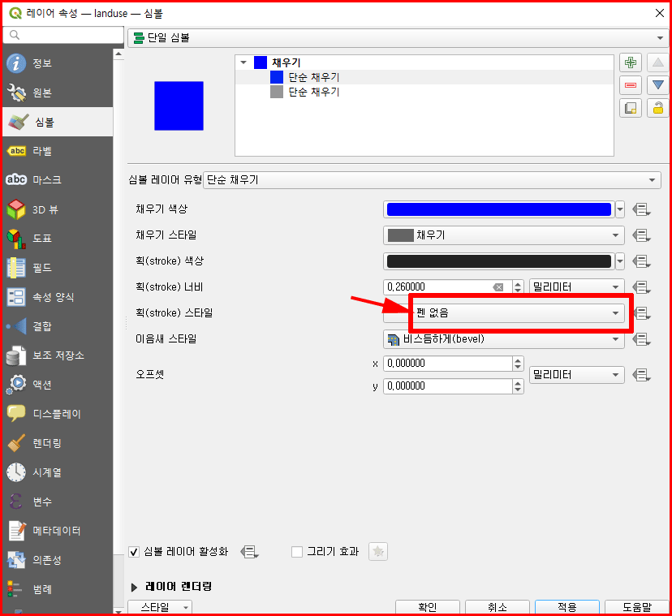This screenshot has width=672, height=616.
Task: Enable the 그리기 효과 checkbox
Action: (296, 552)
